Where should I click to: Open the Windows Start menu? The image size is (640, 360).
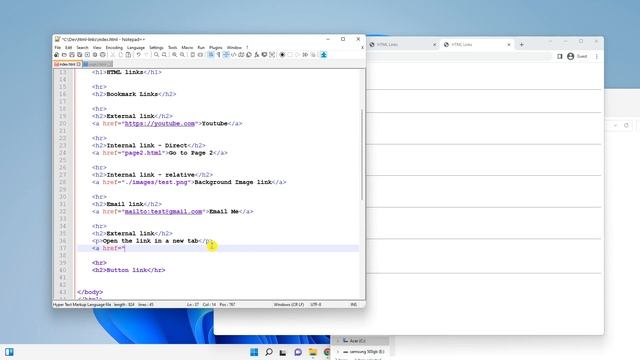tap(254, 352)
